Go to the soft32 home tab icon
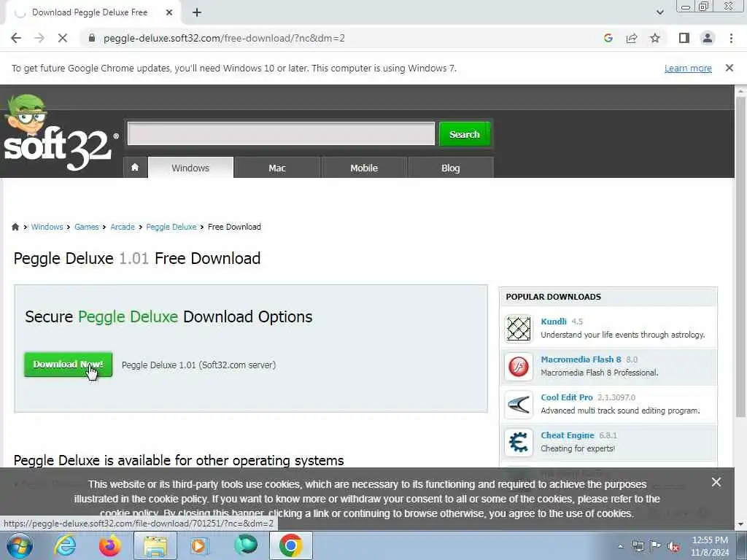Viewport: 747px width, 560px height. coord(135,168)
